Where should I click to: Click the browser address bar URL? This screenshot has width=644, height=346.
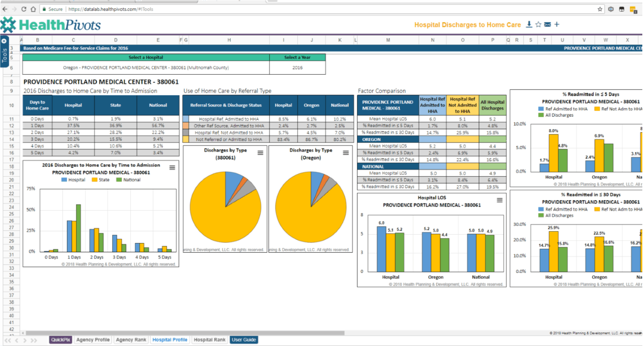[x=111, y=9]
